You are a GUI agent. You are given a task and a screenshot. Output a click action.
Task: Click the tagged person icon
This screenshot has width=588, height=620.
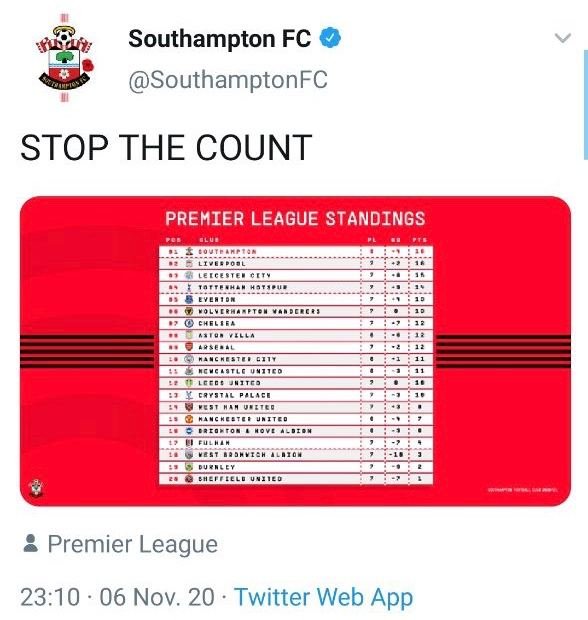[30, 543]
